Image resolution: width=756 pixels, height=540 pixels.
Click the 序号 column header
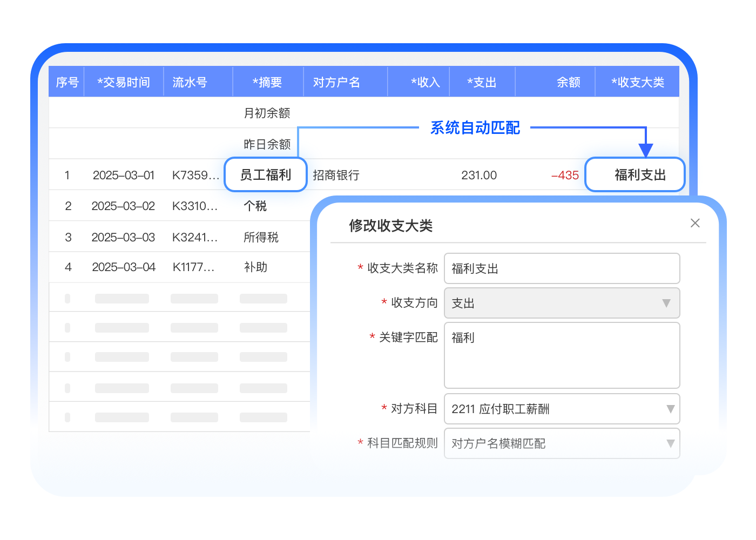[x=67, y=82]
